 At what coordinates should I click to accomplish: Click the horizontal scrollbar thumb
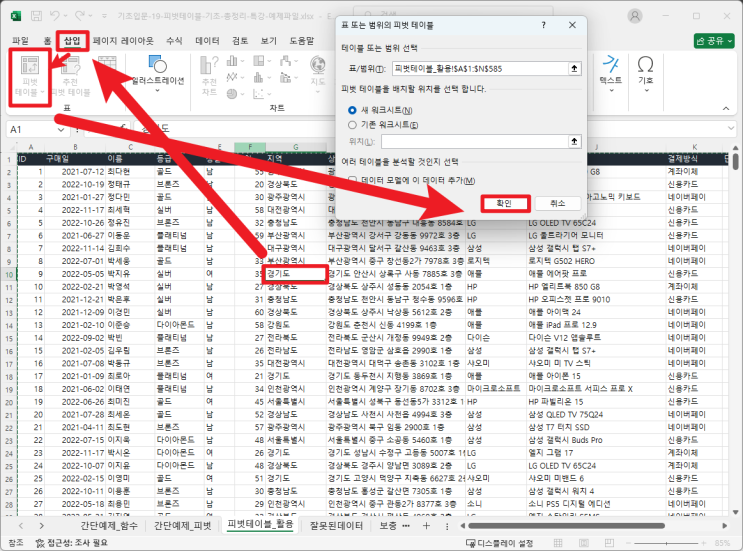[566, 525]
